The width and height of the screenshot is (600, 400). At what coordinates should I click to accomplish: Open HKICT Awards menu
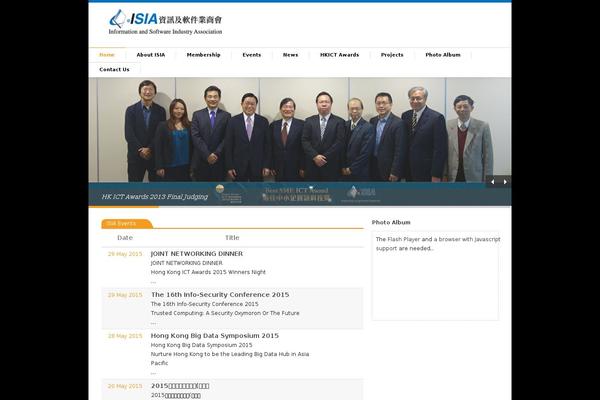point(339,55)
